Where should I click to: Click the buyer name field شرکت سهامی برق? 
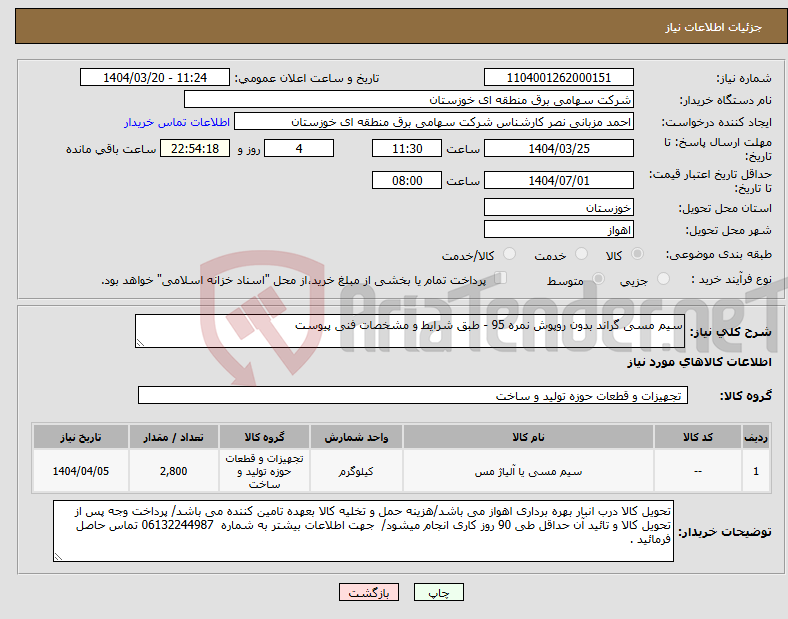tap(409, 99)
